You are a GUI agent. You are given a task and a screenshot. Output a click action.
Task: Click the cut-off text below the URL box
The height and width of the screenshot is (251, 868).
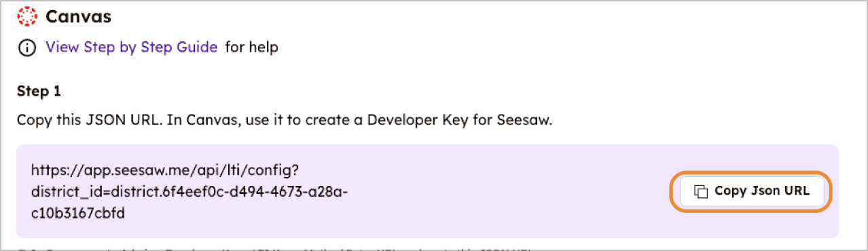pyautogui.click(x=272, y=248)
